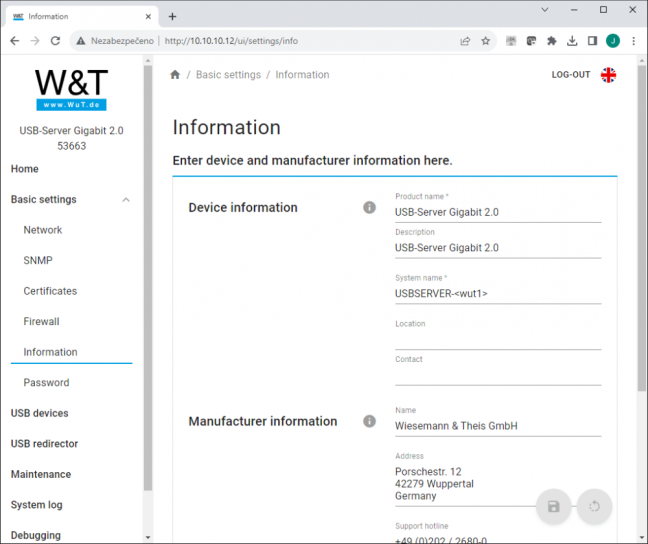The image size is (648, 544).
Task: Open Network settings
Action: pos(43,230)
